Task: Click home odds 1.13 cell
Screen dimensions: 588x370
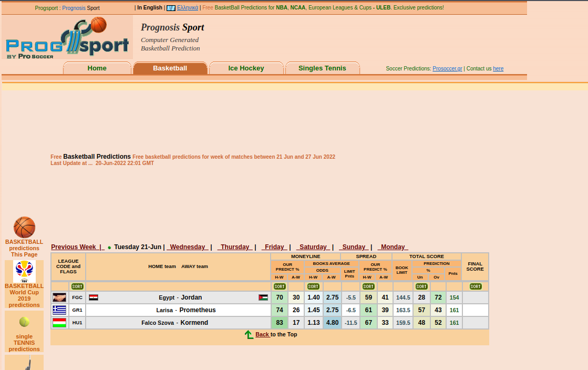Action: pos(314,323)
